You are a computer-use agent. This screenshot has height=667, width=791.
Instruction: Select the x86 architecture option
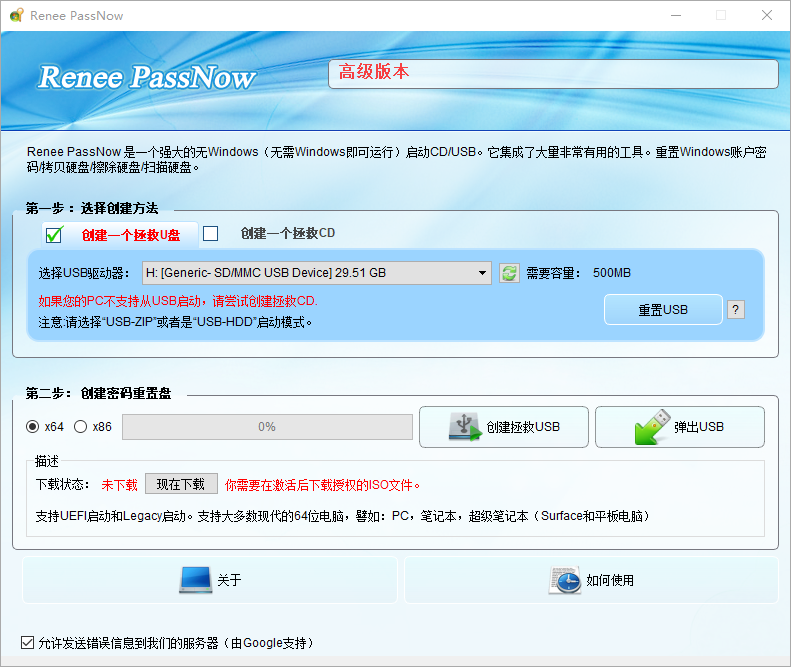(80, 427)
